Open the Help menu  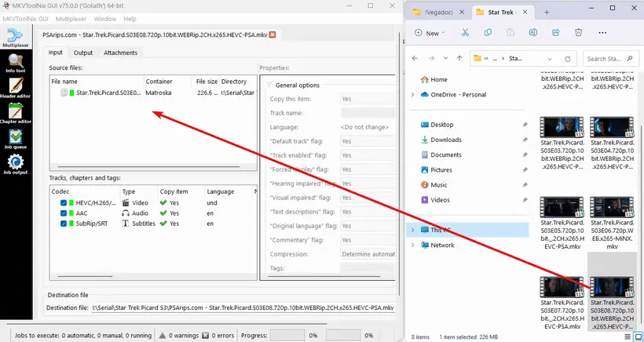130,19
